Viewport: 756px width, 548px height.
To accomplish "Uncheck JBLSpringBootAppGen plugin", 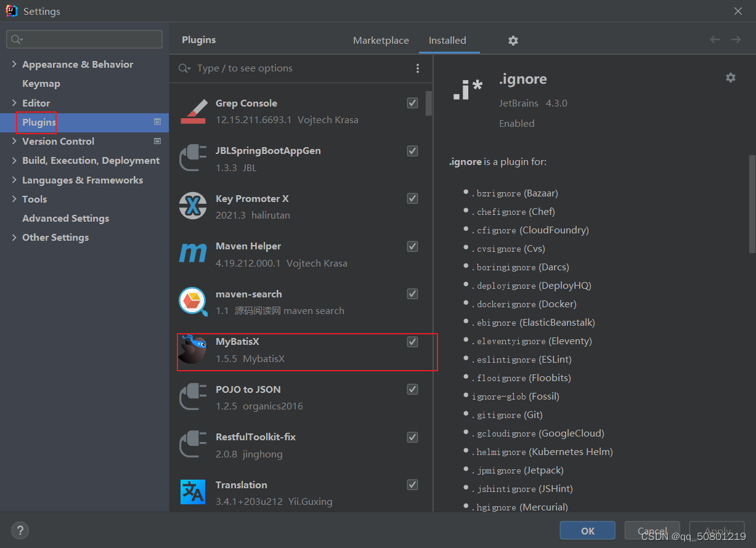I will (413, 151).
